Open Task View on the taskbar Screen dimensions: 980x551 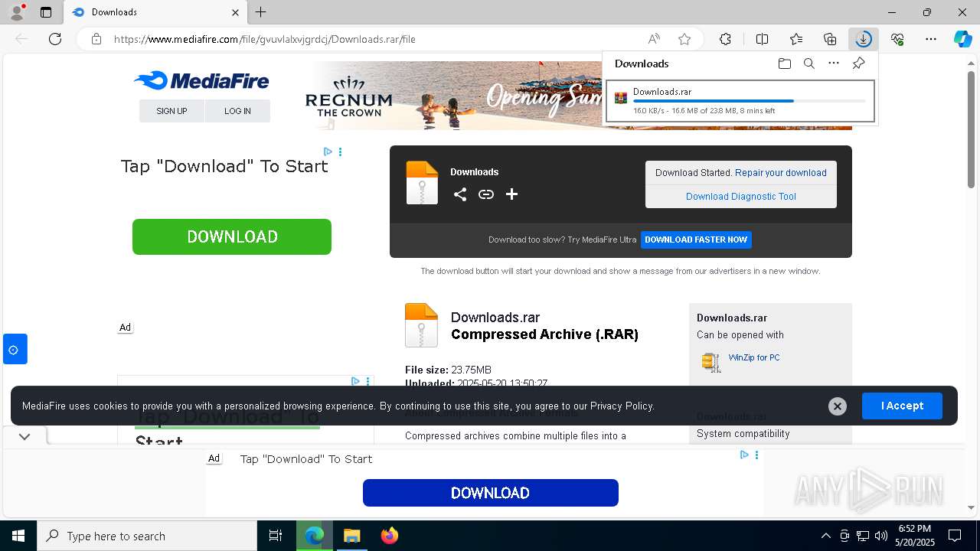coord(276,536)
